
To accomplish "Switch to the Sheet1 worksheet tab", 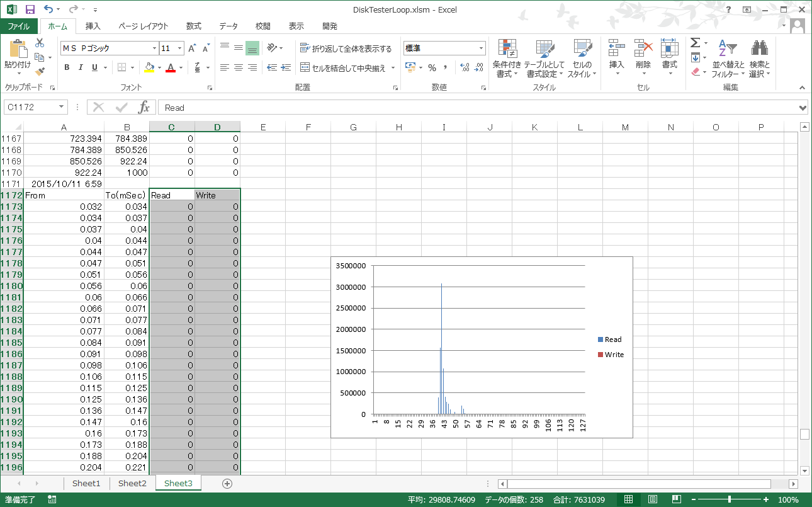I will [86, 483].
